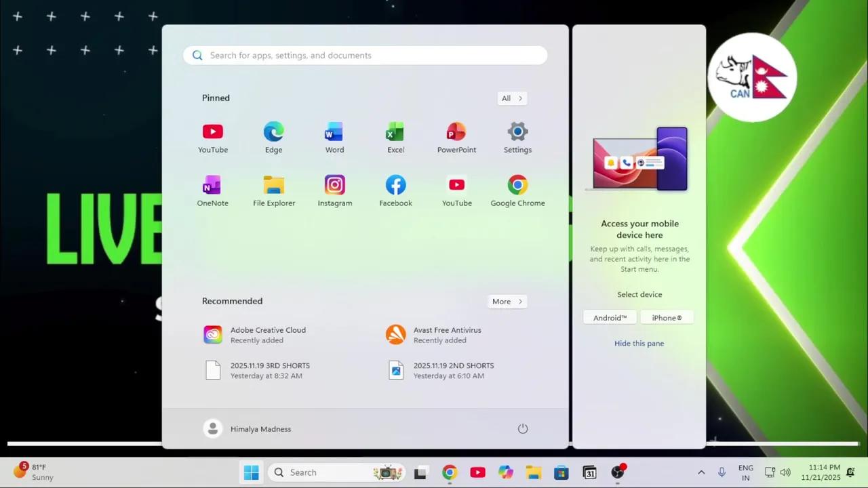Open Microsoft Store from the taskbar

point(561,472)
